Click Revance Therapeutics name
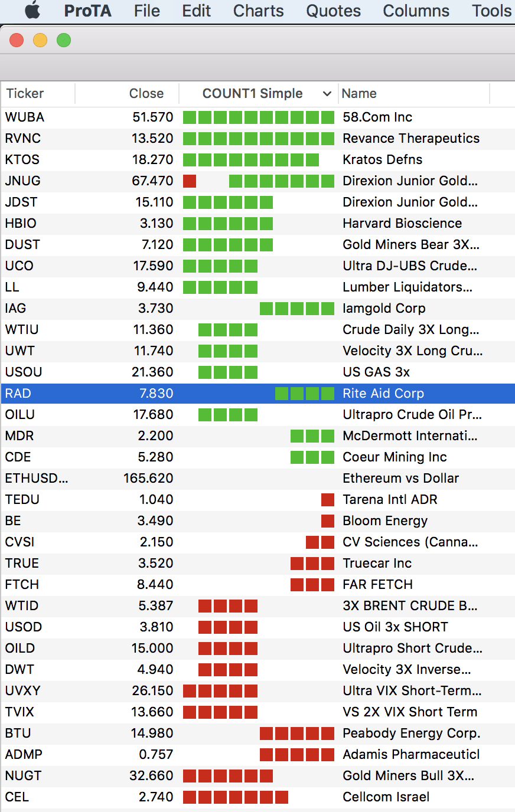This screenshot has width=515, height=812. coord(411,138)
